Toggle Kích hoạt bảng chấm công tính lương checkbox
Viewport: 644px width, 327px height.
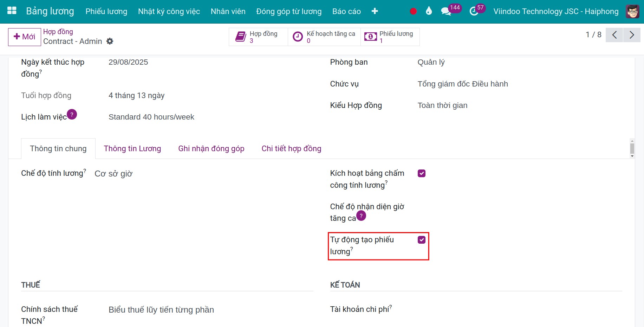(x=422, y=173)
